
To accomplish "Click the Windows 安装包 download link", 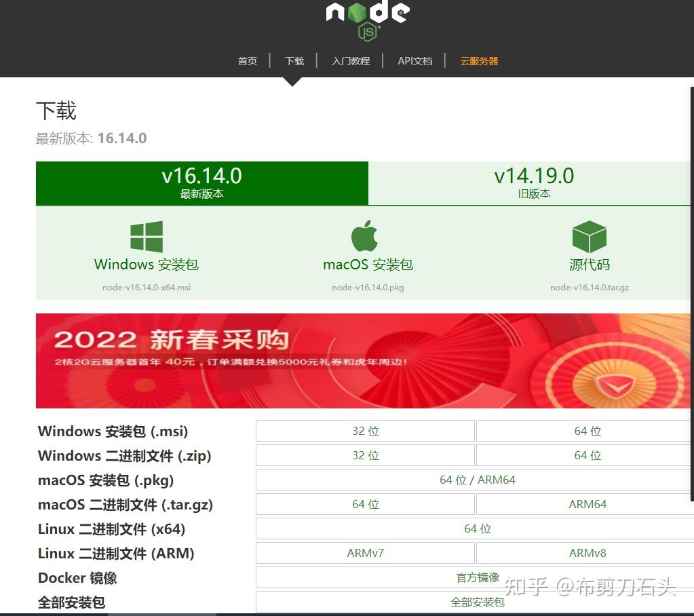I will click(x=147, y=264).
